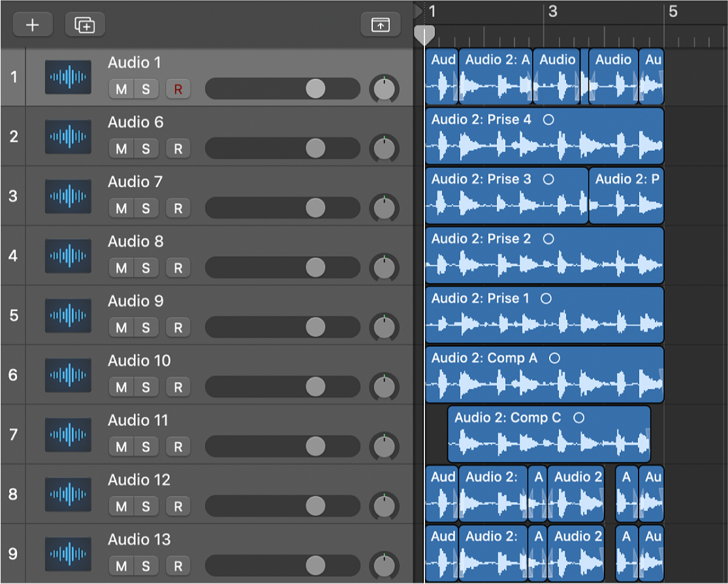Select the Audio 2: Comp C region
This screenshot has width=728, height=584.
(x=548, y=434)
